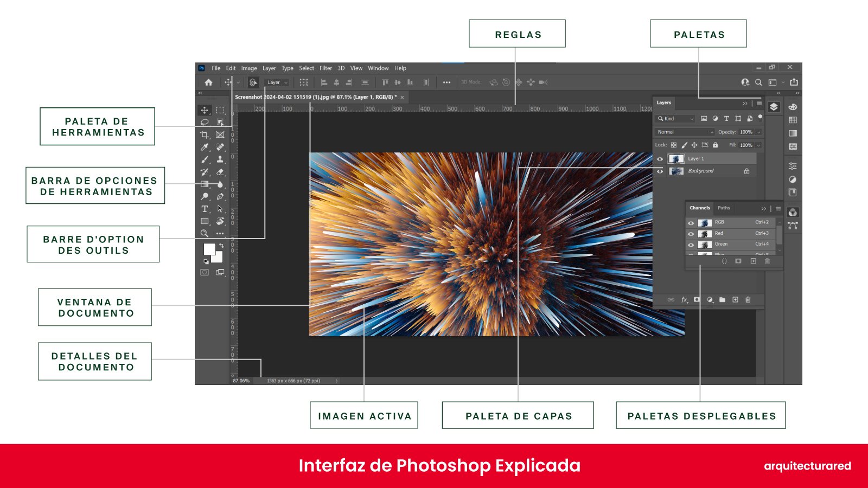This screenshot has height=488, width=868.
Task: Reset default foreground and background colors
Action: 206,261
